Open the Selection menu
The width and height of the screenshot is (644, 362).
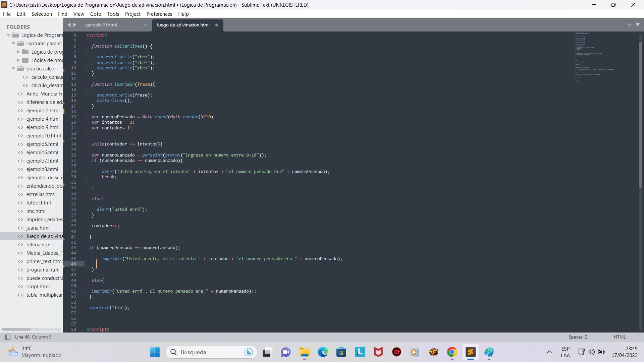coord(42,14)
